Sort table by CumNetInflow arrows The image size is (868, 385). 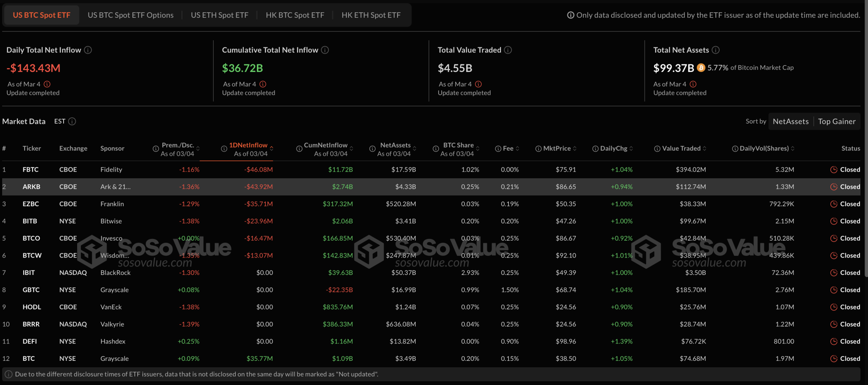(351, 149)
